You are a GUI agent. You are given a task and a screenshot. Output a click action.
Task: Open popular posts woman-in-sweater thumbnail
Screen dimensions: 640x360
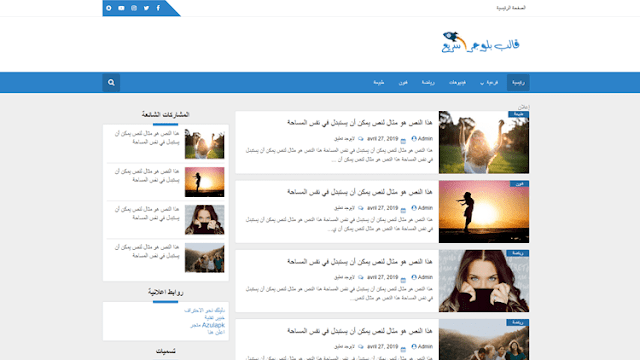tap(204, 220)
